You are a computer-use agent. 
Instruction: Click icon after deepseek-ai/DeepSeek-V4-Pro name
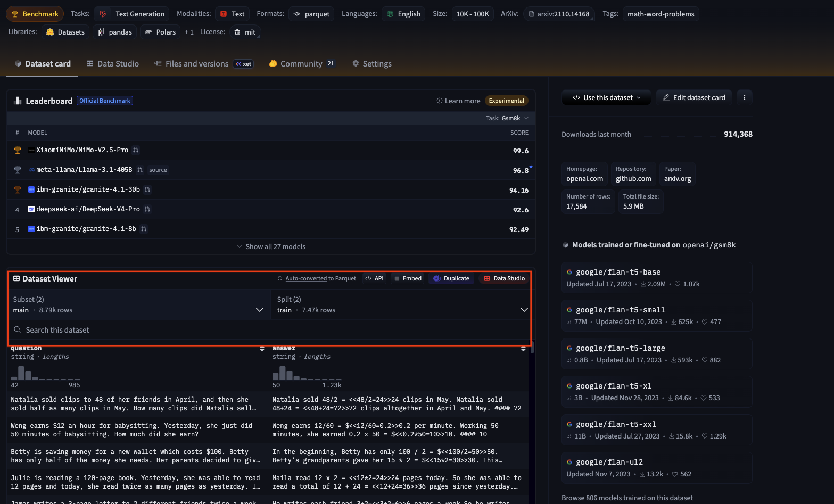147,209
